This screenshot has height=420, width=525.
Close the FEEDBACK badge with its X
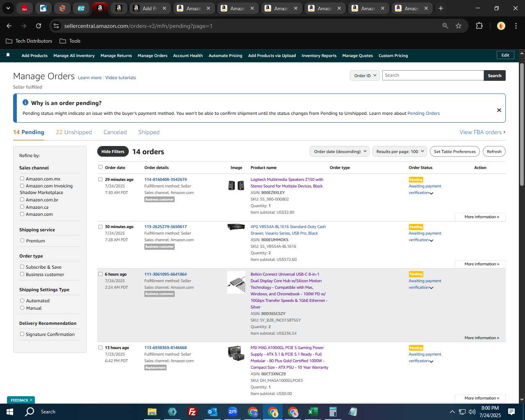tap(31, 400)
